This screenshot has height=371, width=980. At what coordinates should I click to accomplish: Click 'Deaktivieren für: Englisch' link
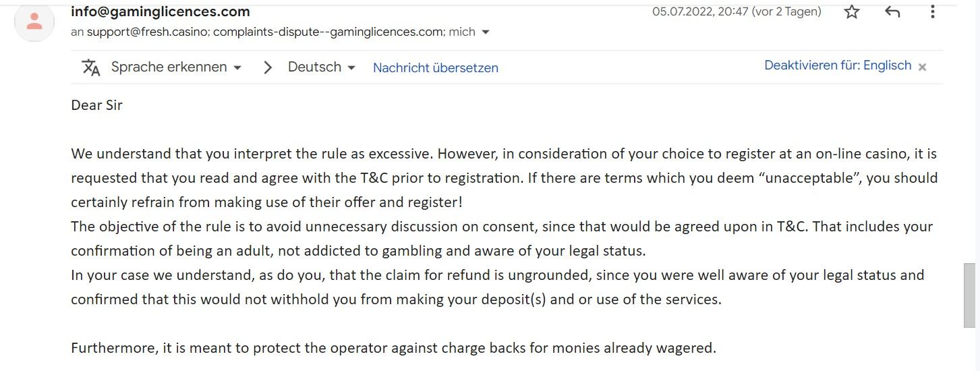(x=838, y=65)
